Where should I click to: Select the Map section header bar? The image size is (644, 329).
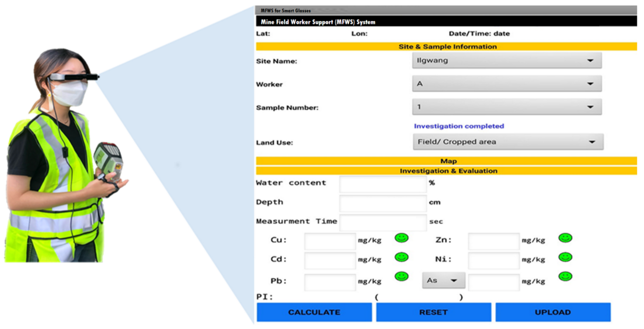point(447,161)
